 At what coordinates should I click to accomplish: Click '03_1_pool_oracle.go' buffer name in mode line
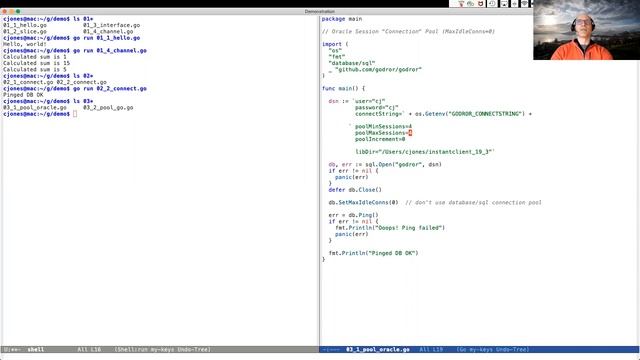(378, 349)
